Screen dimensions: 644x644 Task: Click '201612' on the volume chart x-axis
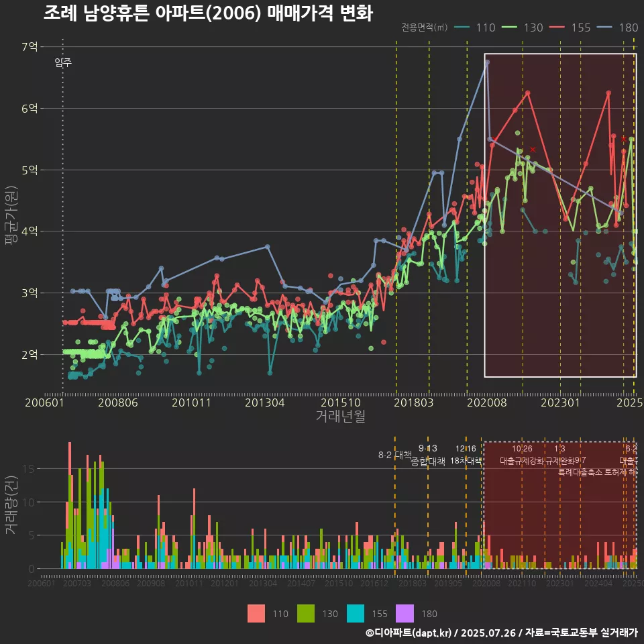374,583
